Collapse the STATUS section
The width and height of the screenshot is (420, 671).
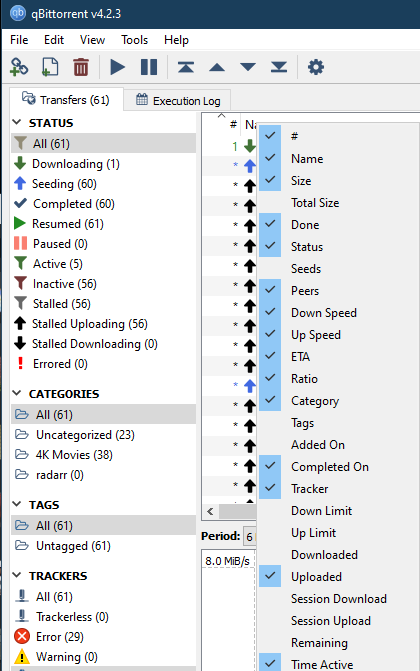(x=17, y=122)
